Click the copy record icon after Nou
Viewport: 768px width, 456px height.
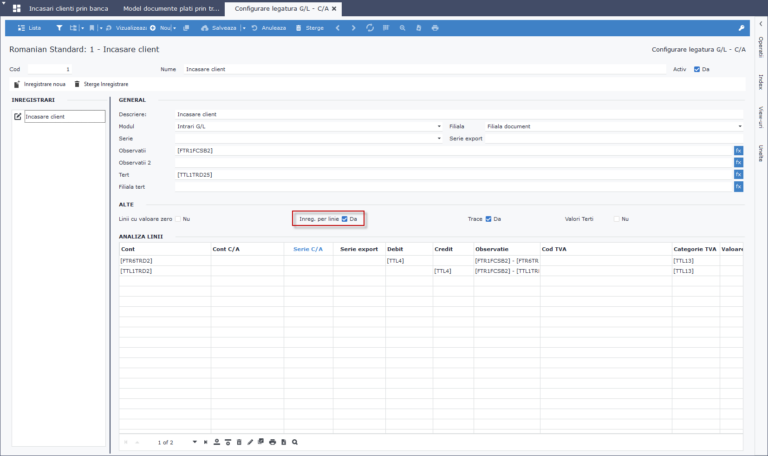186,28
